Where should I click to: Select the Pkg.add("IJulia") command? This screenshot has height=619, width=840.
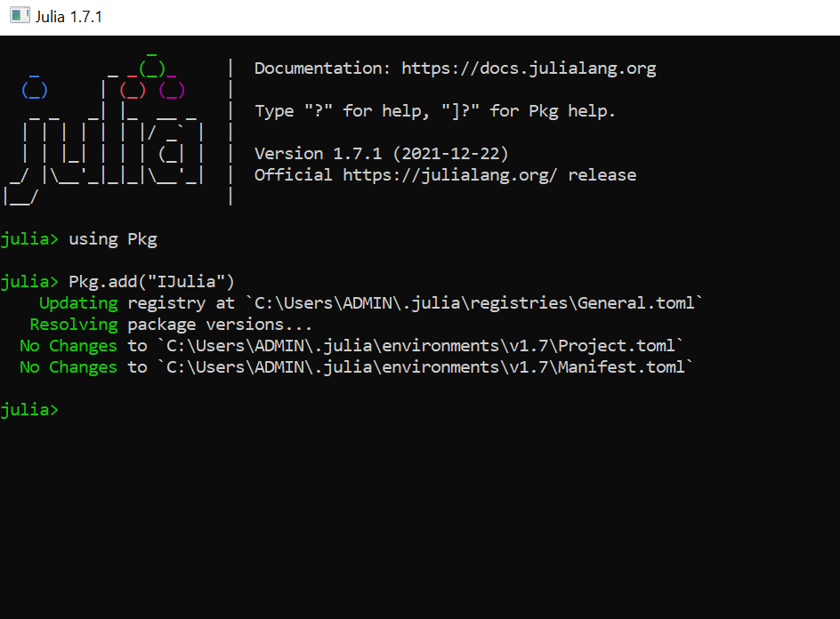[x=151, y=281]
